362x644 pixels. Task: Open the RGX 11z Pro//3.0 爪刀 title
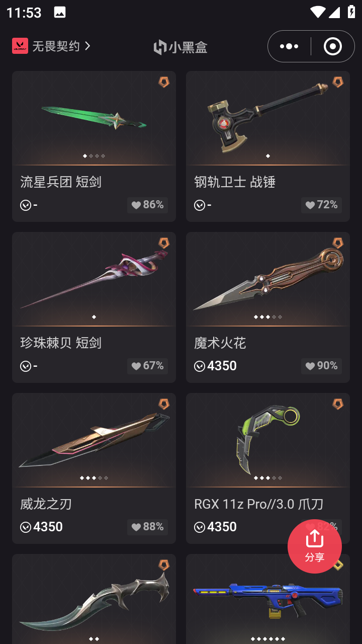click(x=258, y=504)
